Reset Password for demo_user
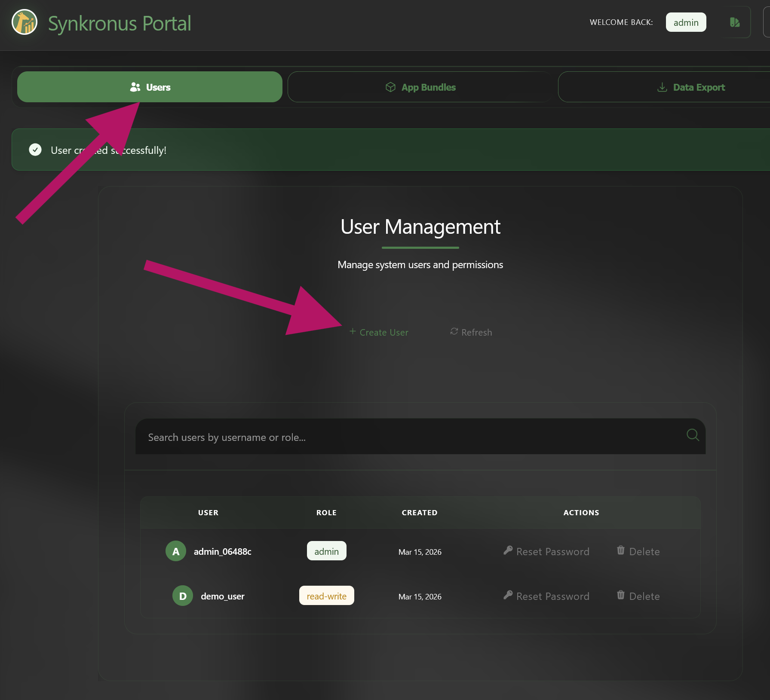 (x=546, y=596)
